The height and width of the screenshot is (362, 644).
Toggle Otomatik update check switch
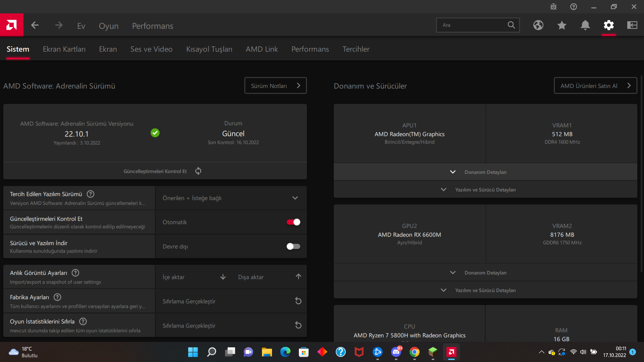(293, 222)
